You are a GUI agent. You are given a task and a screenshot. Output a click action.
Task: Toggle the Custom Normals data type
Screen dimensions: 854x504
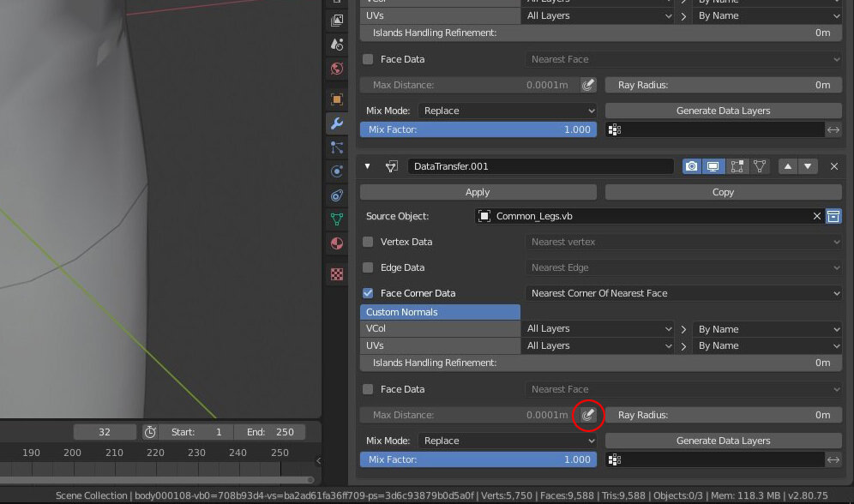point(440,312)
